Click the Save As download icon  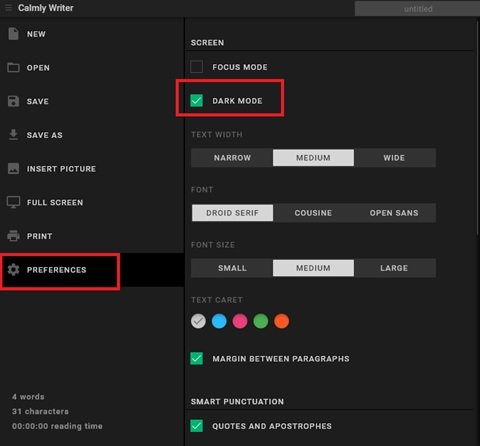point(13,135)
